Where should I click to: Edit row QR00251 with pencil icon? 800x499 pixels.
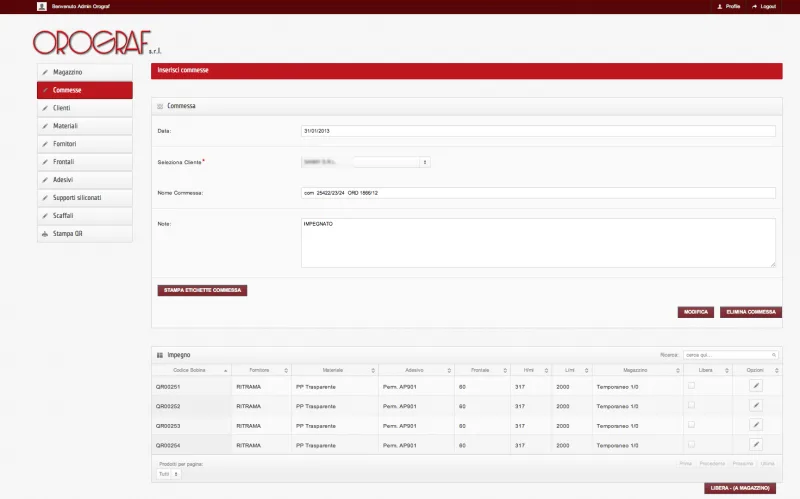pos(756,386)
